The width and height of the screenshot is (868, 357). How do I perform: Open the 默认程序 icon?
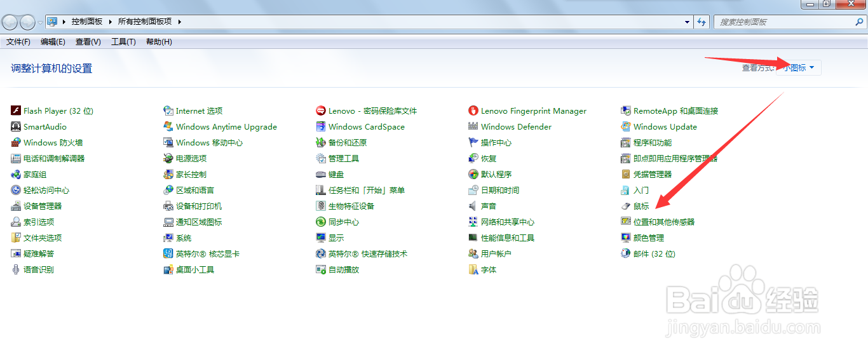(473, 174)
